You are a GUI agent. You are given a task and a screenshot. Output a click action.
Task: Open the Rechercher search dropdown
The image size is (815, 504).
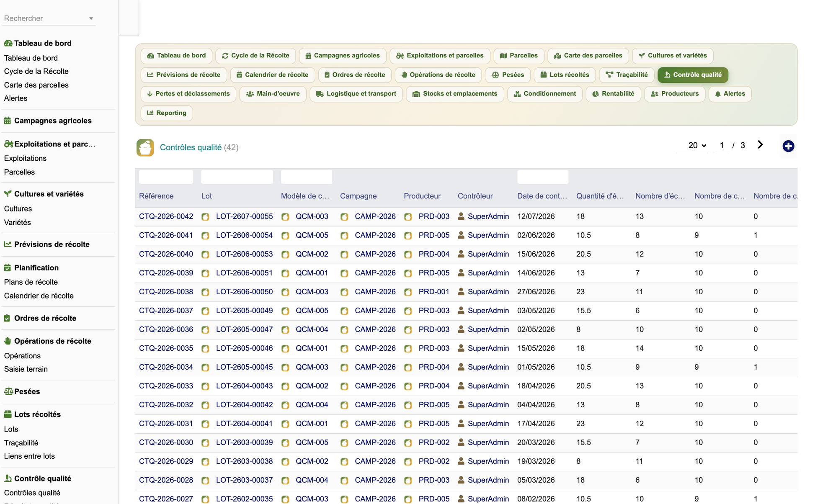point(49,18)
